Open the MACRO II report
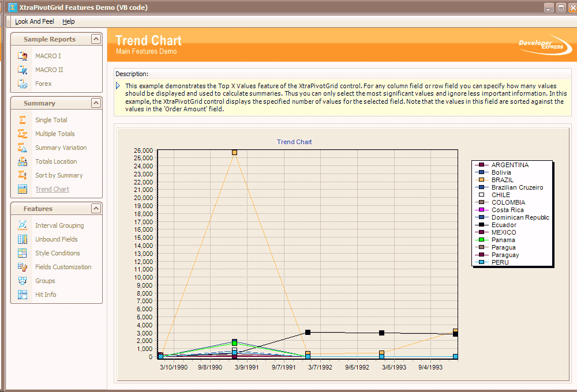577x392 pixels. tap(49, 70)
